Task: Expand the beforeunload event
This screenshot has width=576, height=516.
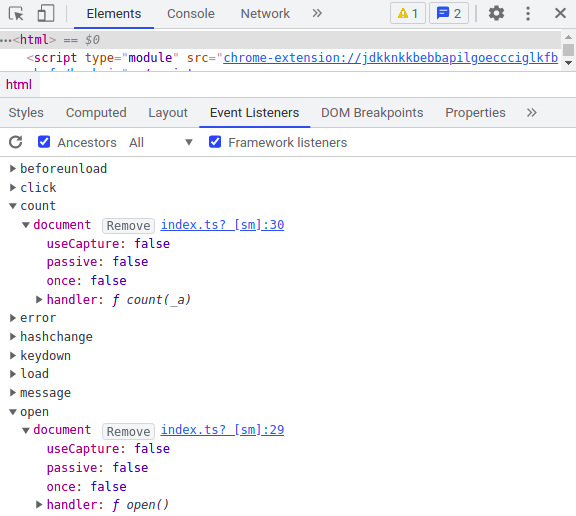Action: pyautogui.click(x=13, y=169)
